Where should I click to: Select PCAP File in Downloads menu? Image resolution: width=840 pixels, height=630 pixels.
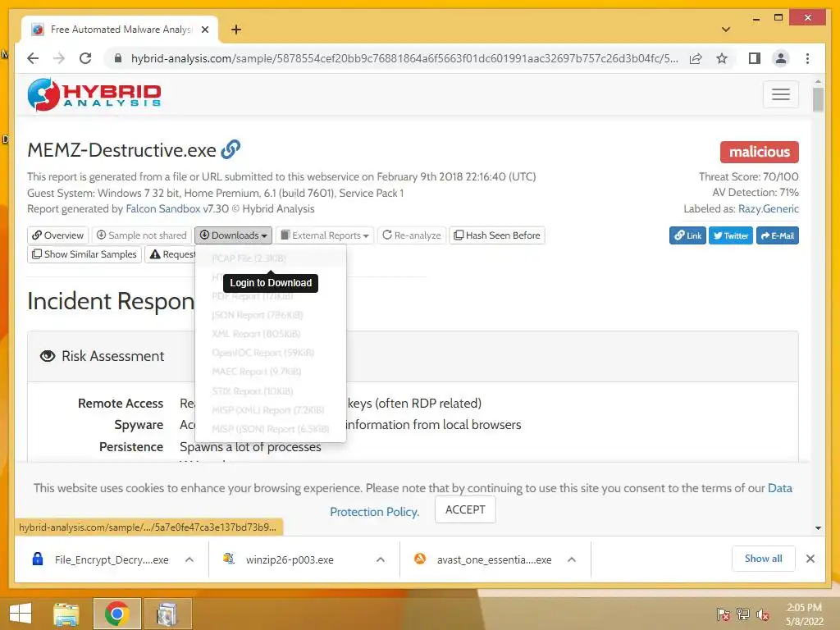tap(271, 258)
